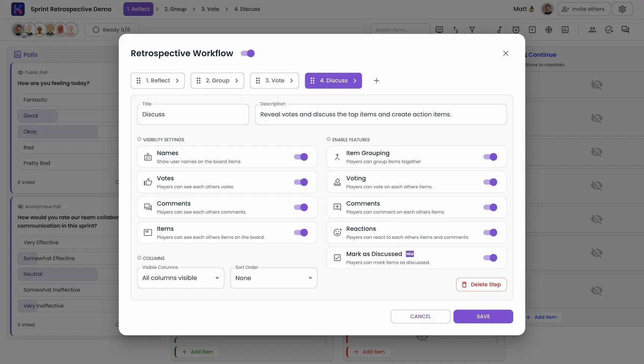Open the chat bubbles icon in the toolbar
Image resolution: width=644 pixels, height=364 pixels.
(x=625, y=30)
